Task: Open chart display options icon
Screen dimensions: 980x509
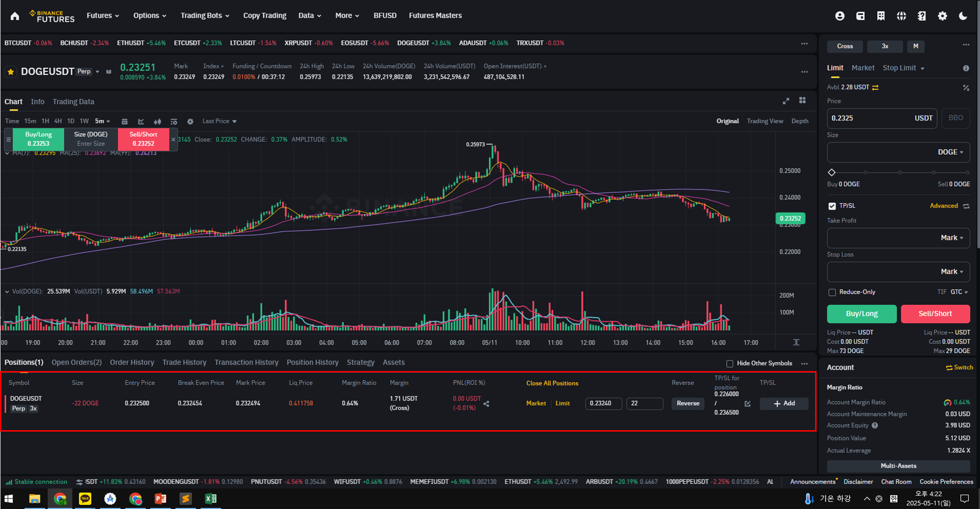Action: (x=174, y=122)
